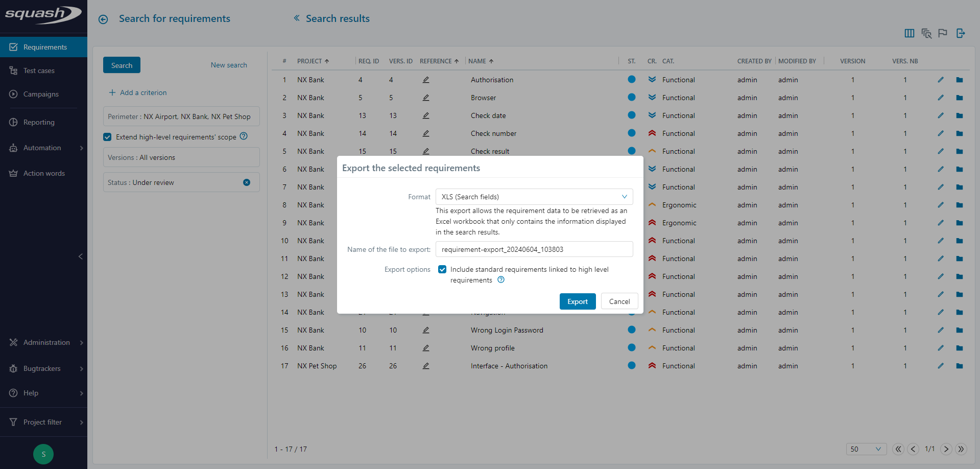Uncheck Include standard requirements linked option
980x469 pixels.
(442, 269)
